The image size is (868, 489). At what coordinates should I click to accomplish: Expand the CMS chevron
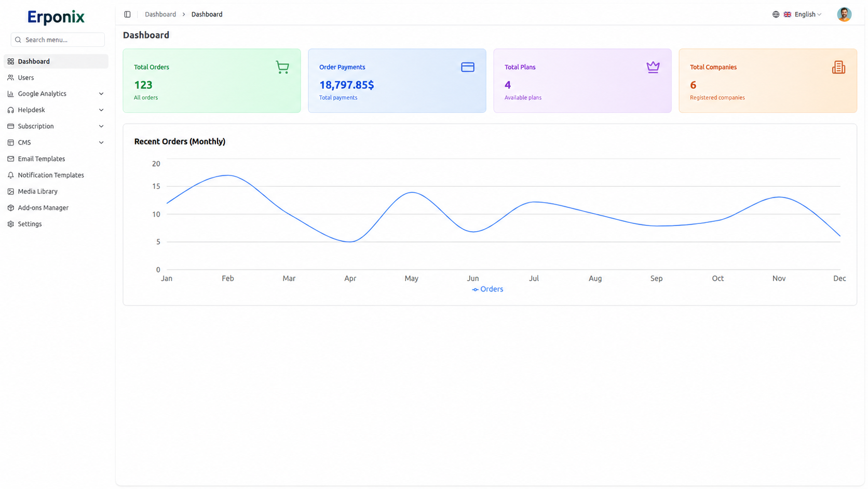click(x=101, y=142)
